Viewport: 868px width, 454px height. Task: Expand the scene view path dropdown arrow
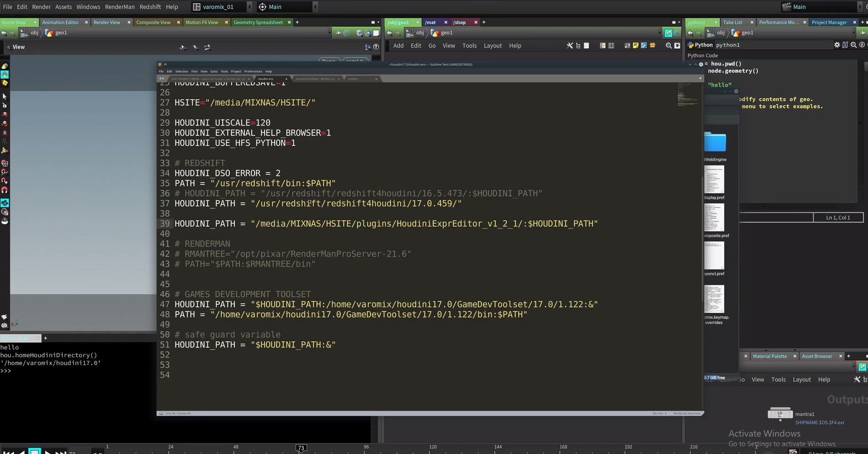coord(329,33)
